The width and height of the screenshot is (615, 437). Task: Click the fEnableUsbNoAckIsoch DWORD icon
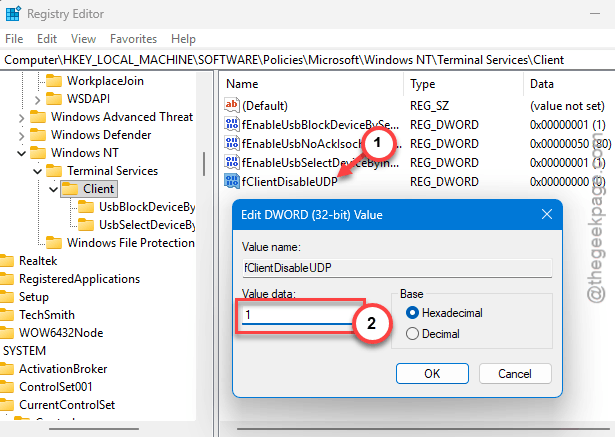231,143
